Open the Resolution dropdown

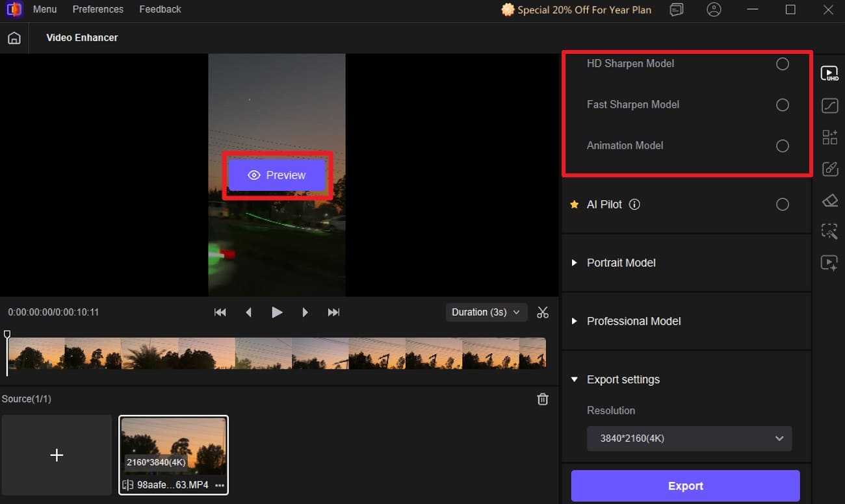coord(689,438)
